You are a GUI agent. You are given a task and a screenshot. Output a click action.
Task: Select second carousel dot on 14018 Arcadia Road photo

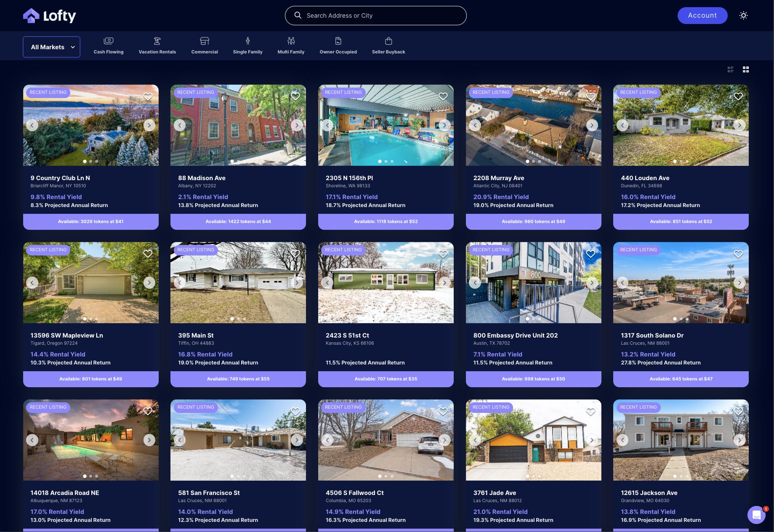click(x=90, y=476)
